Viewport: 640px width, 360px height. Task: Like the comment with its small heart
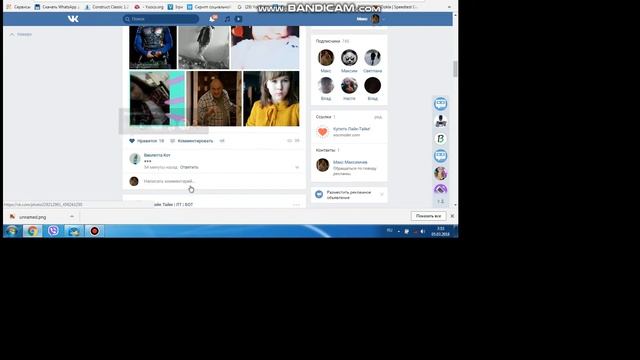(x=297, y=167)
